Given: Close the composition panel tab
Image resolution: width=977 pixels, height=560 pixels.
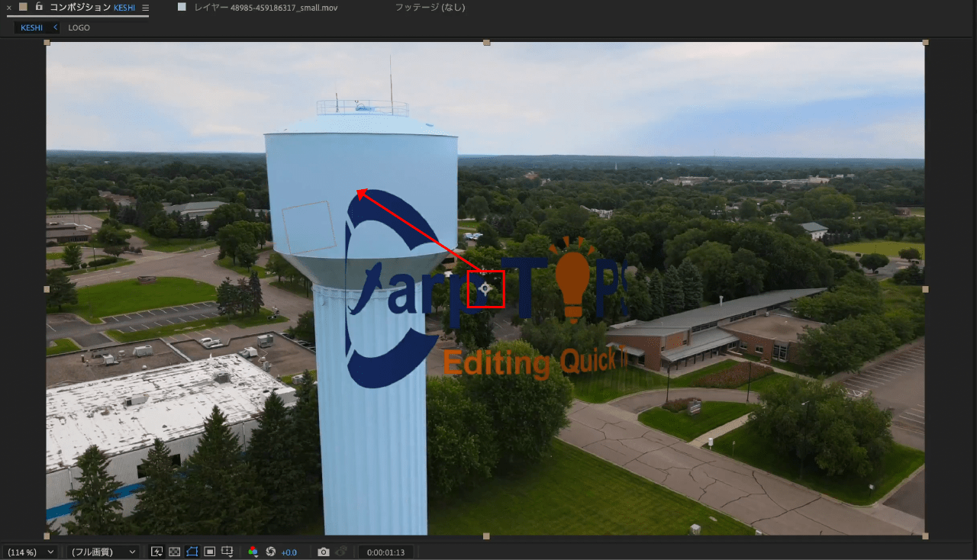Looking at the screenshot, I should [9, 8].
